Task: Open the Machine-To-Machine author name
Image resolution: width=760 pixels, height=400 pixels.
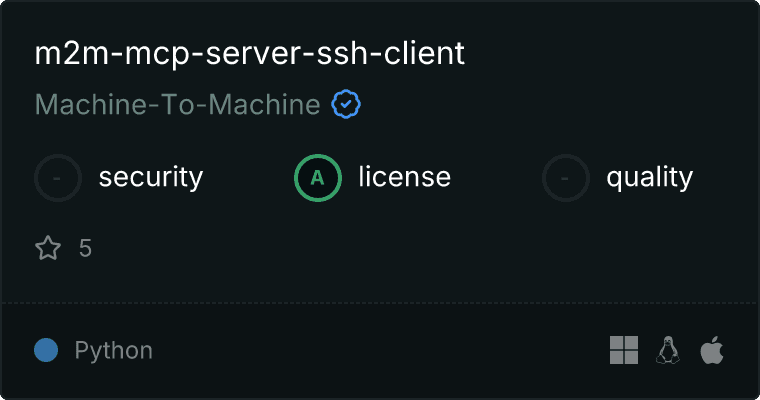Action: [x=177, y=104]
